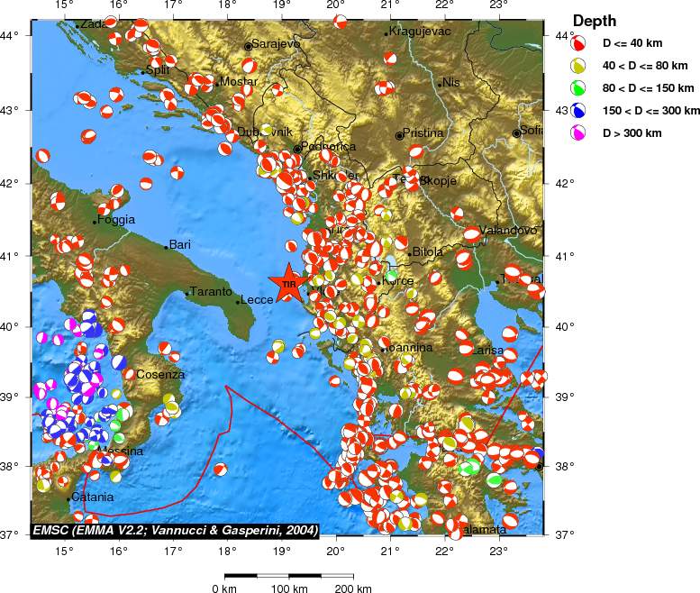This screenshot has height=593, width=700.
Task: Click the '80 < D <= 150 km' legend label
Action: coord(649,88)
